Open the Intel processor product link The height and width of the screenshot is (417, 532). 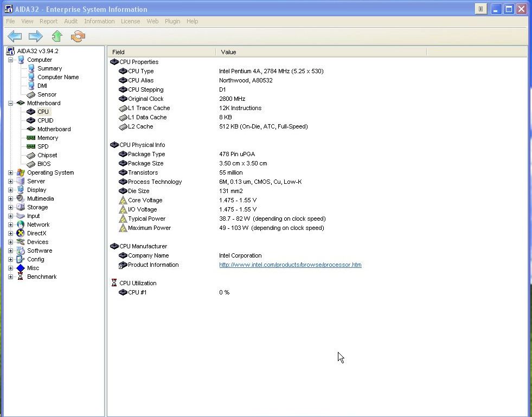tap(290, 265)
